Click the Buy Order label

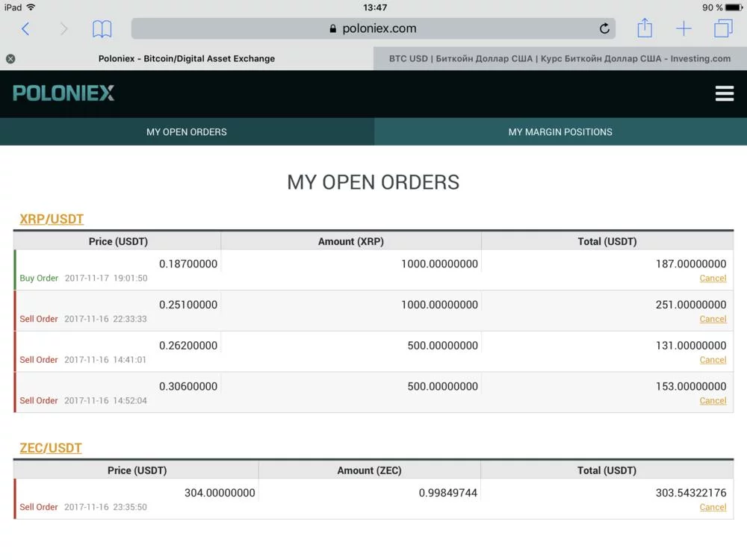(x=39, y=278)
